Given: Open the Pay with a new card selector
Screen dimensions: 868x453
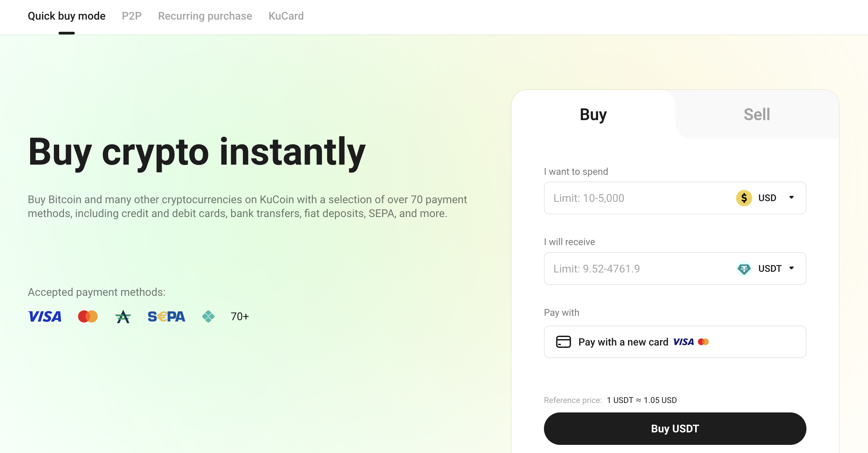Looking at the screenshot, I should (x=675, y=342).
